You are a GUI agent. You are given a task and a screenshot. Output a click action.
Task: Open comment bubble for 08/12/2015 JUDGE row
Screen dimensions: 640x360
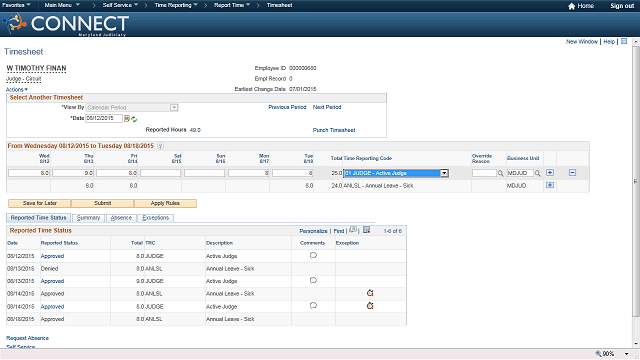click(313, 256)
